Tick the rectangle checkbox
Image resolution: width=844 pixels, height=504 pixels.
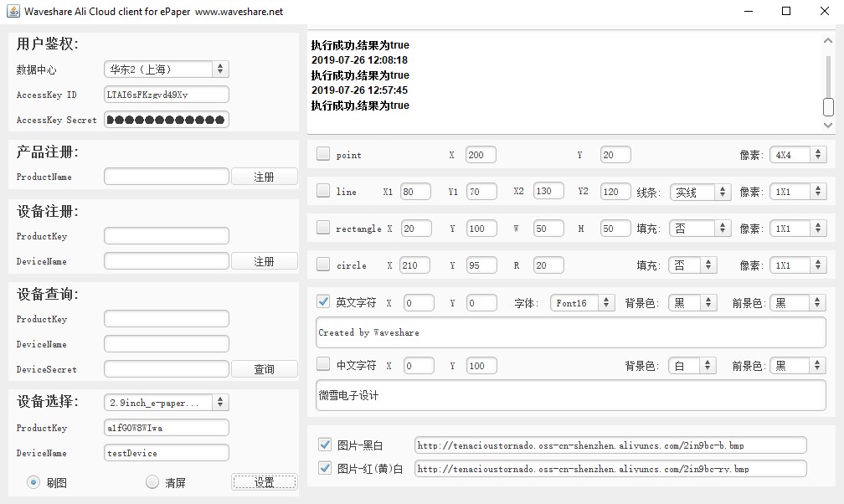pos(323,228)
